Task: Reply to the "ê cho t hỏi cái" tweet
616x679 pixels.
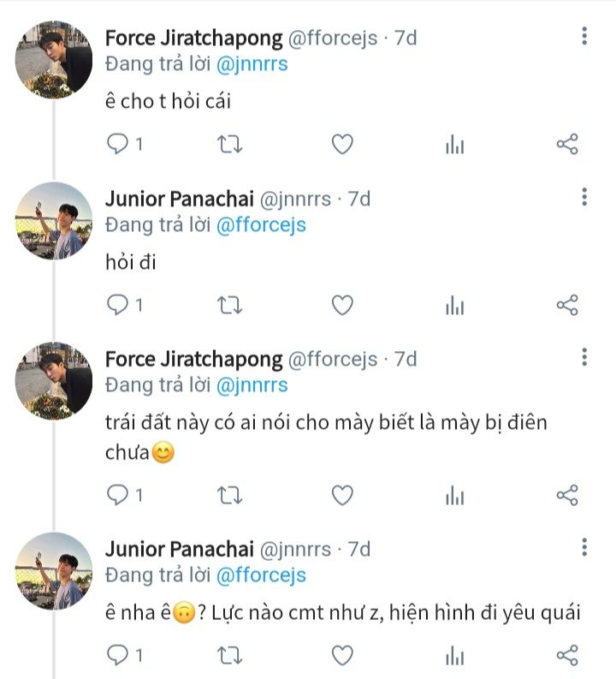Action: [x=116, y=144]
